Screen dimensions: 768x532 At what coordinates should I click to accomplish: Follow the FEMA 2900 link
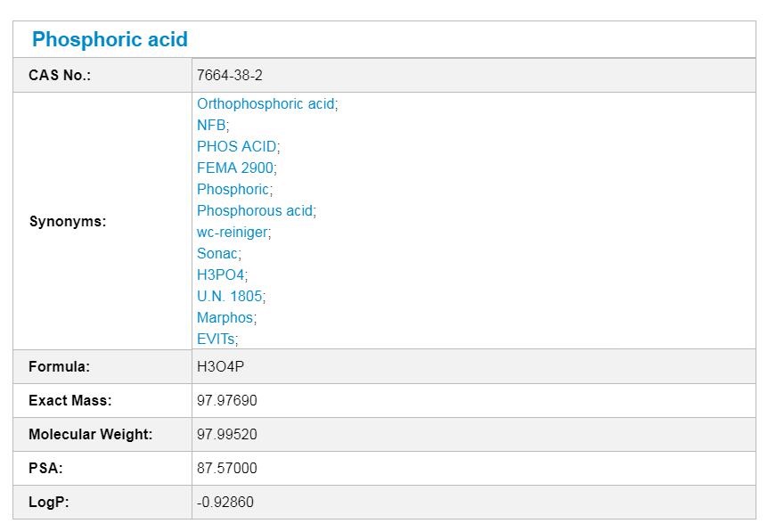click(235, 168)
